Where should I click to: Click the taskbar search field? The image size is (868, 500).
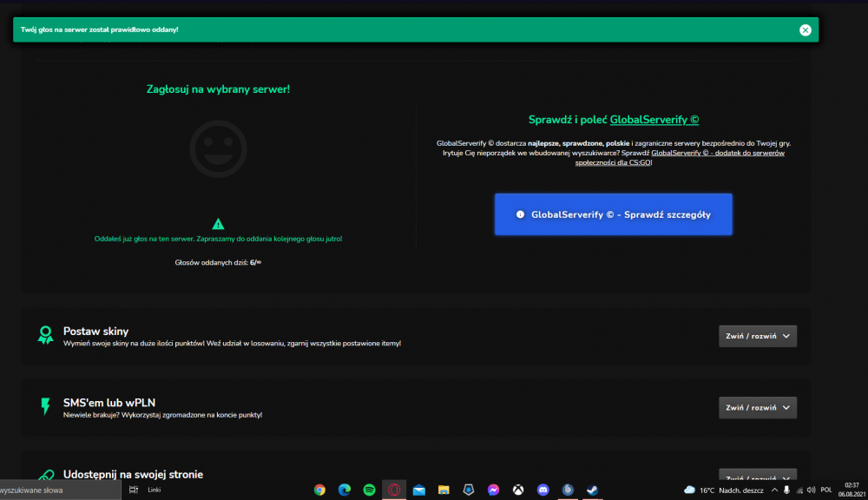tap(60, 490)
